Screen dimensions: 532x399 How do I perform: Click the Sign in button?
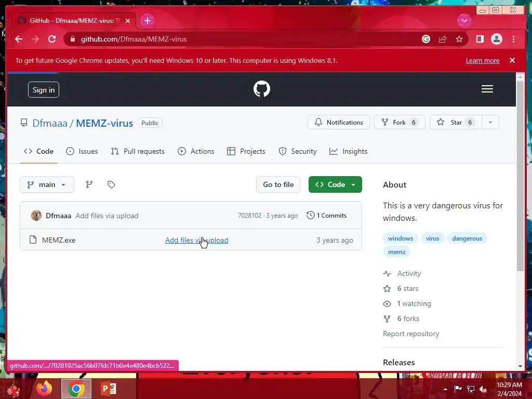pyautogui.click(x=44, y=89)
